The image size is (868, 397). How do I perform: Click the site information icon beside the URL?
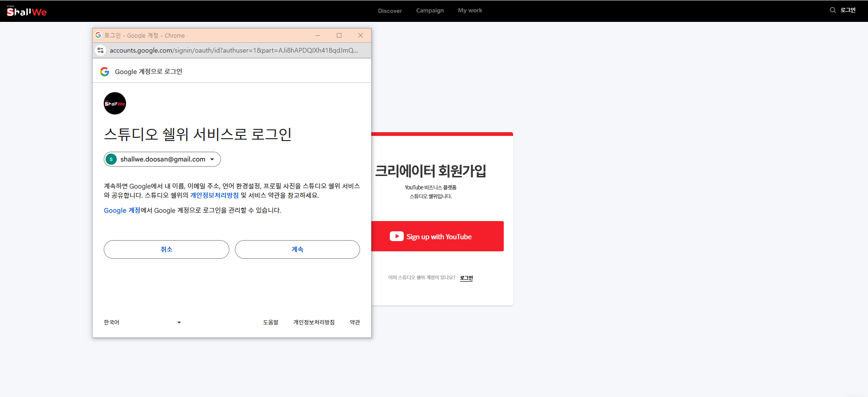[100, 50]
